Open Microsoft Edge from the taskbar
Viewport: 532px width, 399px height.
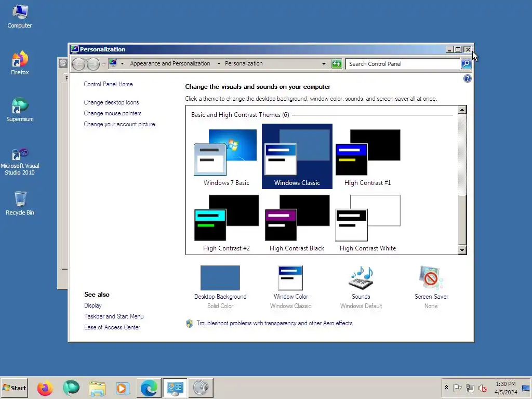click(149, 388)
